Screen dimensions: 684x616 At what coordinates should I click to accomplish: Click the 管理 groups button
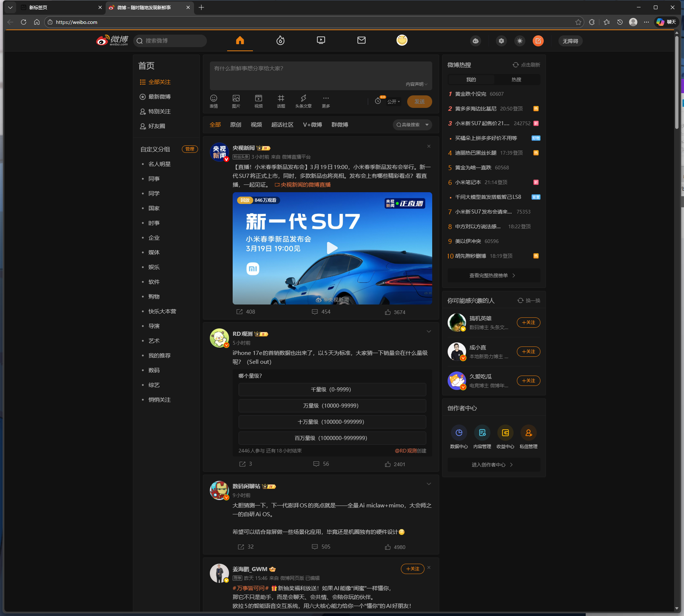pos(190,149)
